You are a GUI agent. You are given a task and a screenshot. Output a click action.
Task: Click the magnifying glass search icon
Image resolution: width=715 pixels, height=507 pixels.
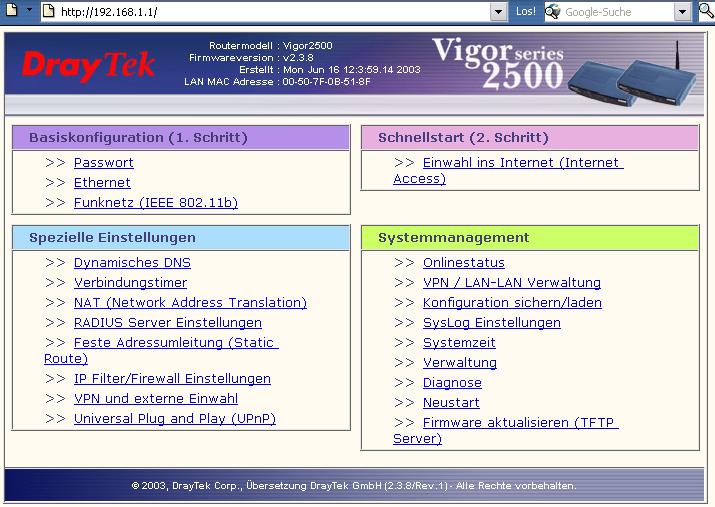(706, 11)
